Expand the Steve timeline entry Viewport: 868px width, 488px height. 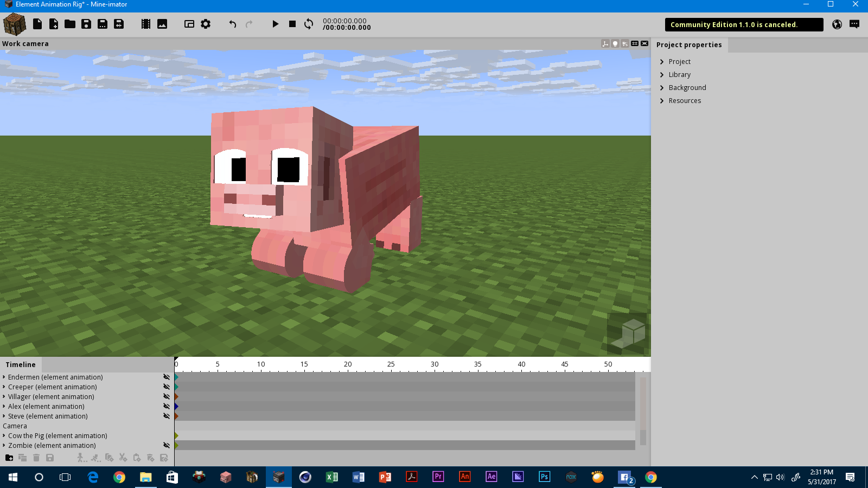coord(4,416)
